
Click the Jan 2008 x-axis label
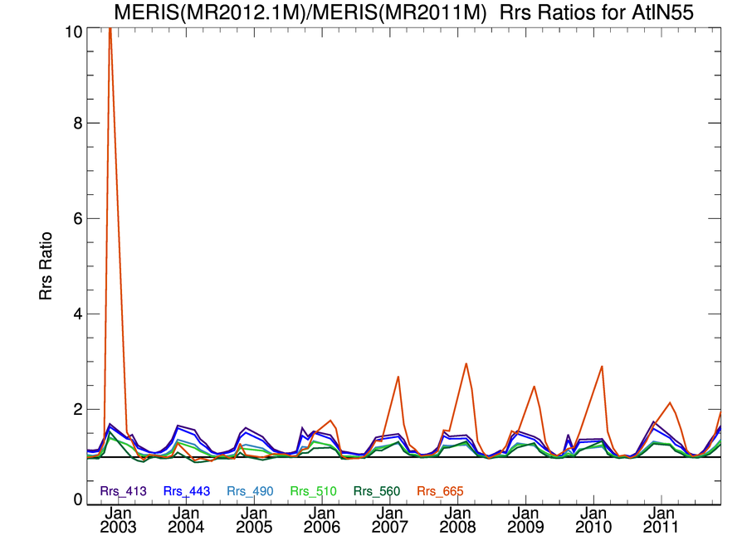(458, 520)
